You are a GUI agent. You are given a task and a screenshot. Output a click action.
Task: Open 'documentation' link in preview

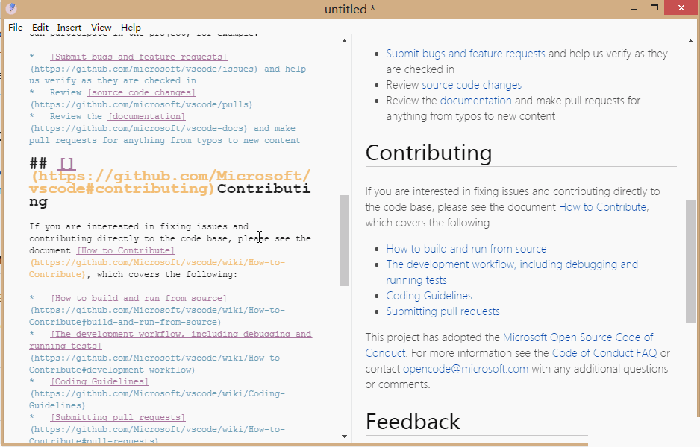(475, 100)
